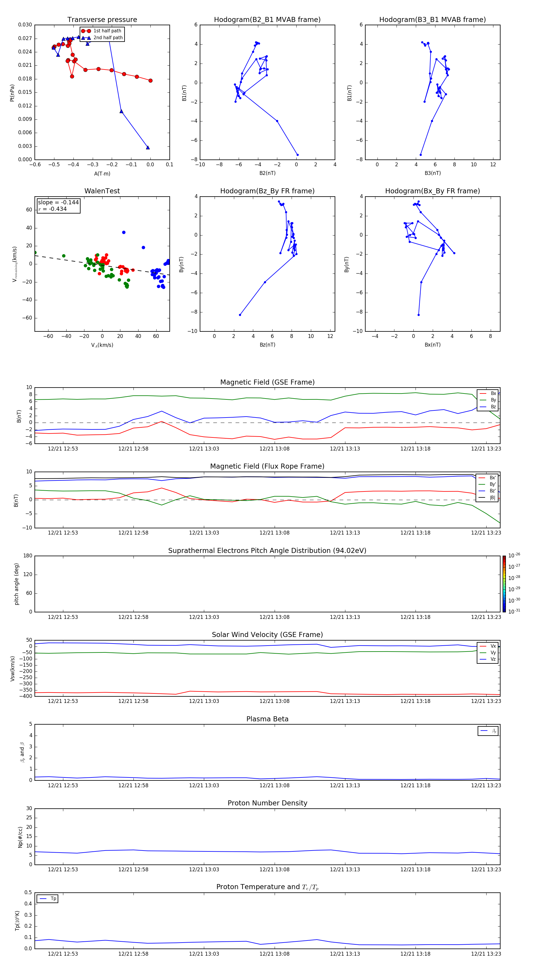Image resolution: width=535 pixels, height=980 pixels.
Task: Click 'Solar Wind Velocity (GSE Frame)' title
Action: [x=267, y=635]
